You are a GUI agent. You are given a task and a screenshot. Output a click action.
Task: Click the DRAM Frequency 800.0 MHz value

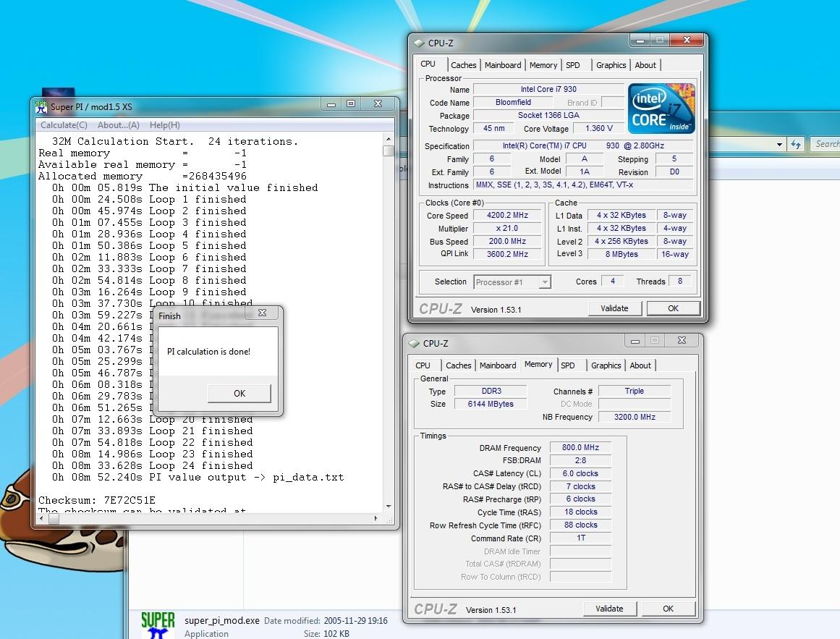click(x=581, y=447)
